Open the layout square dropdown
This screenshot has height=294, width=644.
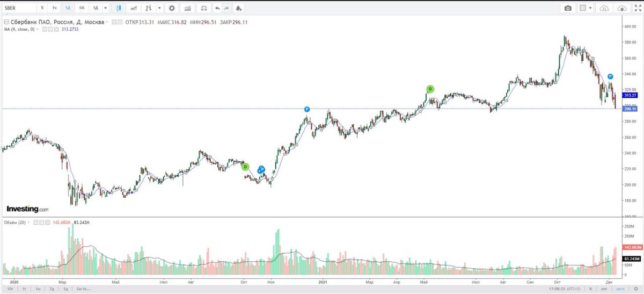coord(590,8)
